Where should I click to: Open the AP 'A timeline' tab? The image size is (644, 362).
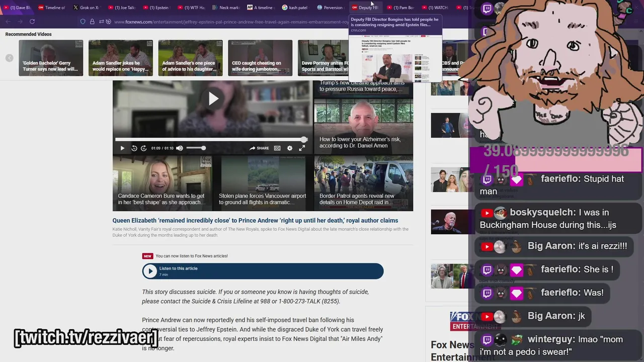click(260, 8)
